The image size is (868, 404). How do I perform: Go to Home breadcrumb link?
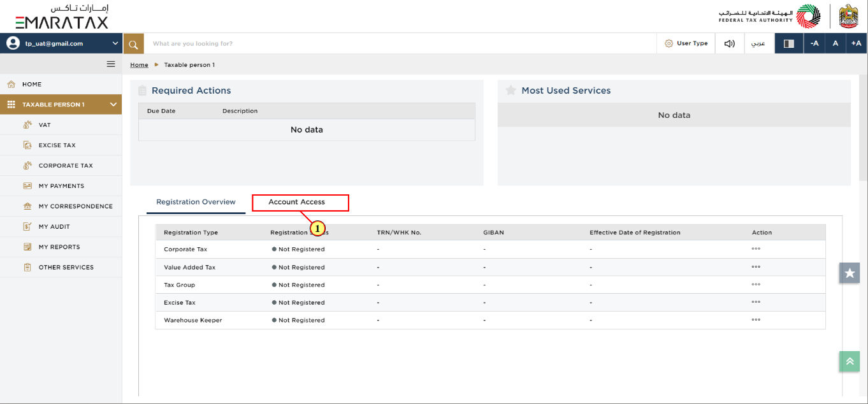tap(139, 65)
